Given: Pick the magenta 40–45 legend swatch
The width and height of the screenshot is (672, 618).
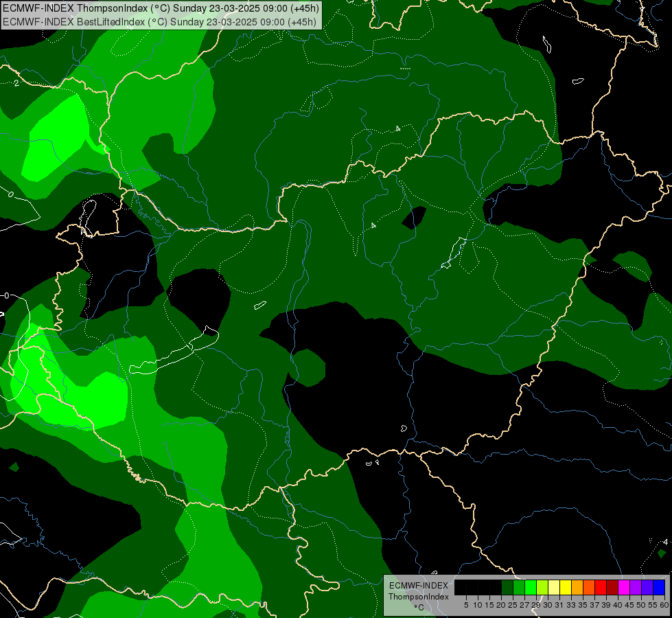Looking at the screenshot, I should point(624,587).
